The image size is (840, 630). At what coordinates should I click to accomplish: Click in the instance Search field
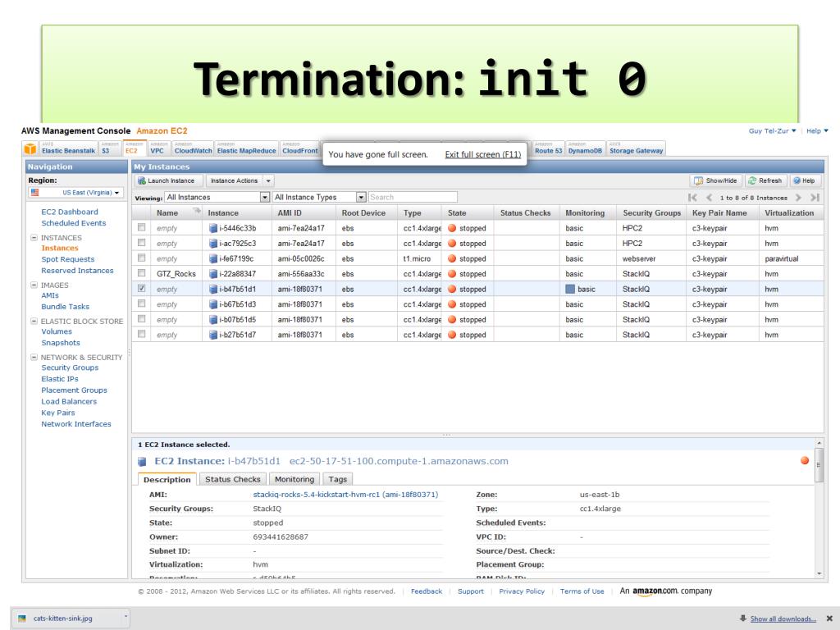click(x=413, y=197)
